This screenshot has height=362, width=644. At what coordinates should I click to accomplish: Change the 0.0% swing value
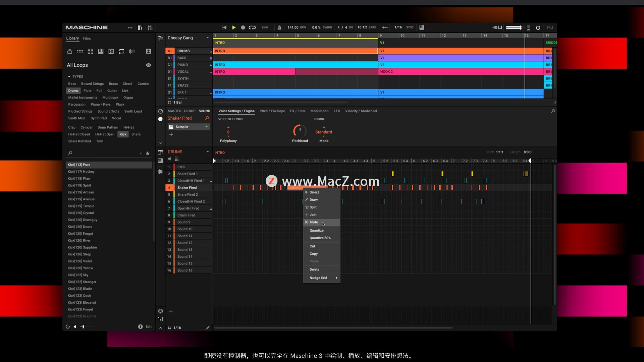316,27
